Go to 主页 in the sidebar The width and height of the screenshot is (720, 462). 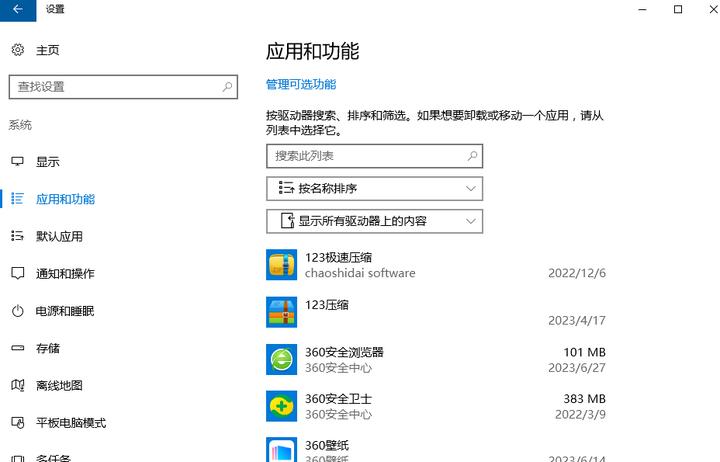coord(48,50)
